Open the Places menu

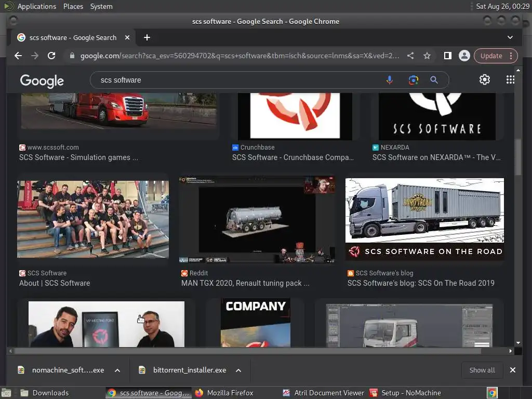click(x=73, y=6)
